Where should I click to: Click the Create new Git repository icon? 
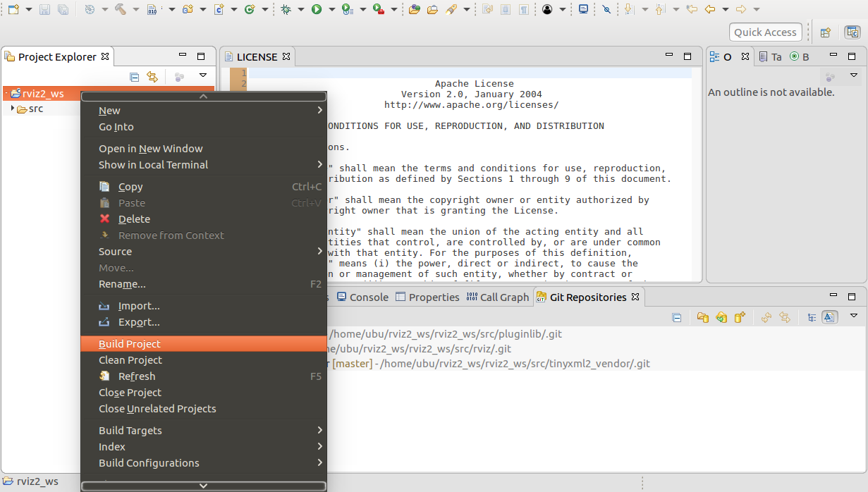[x=740, y=318]
